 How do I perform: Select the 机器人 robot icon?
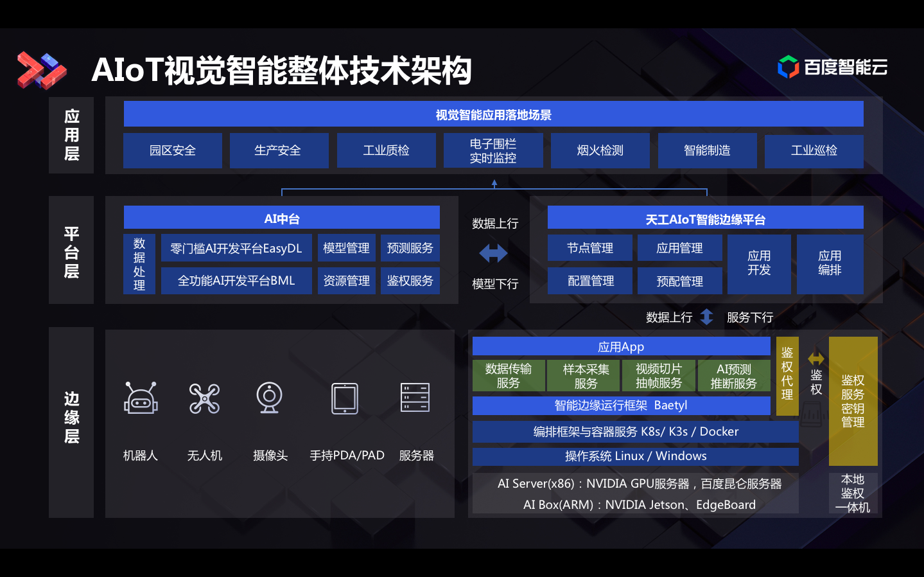tap(140, 398)
